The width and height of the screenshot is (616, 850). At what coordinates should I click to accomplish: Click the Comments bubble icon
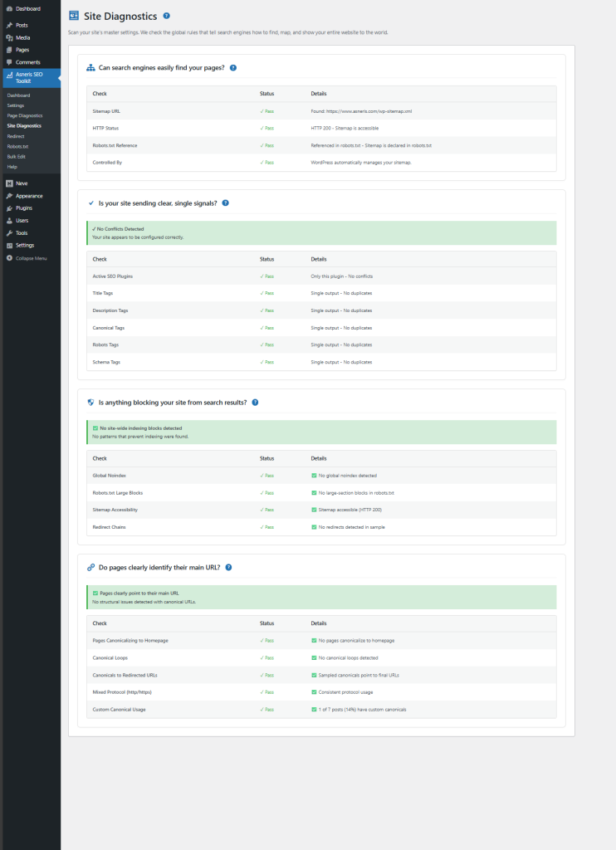point(9,62)
